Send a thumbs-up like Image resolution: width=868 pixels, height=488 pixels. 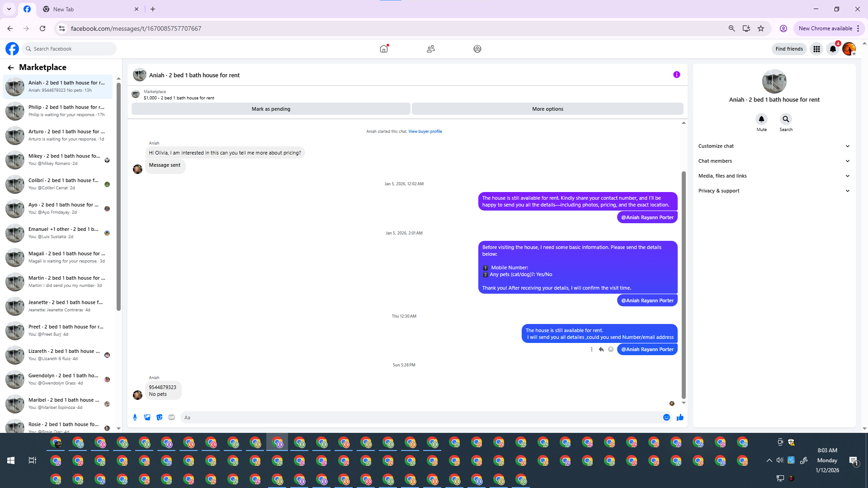[x=680, y=418]
